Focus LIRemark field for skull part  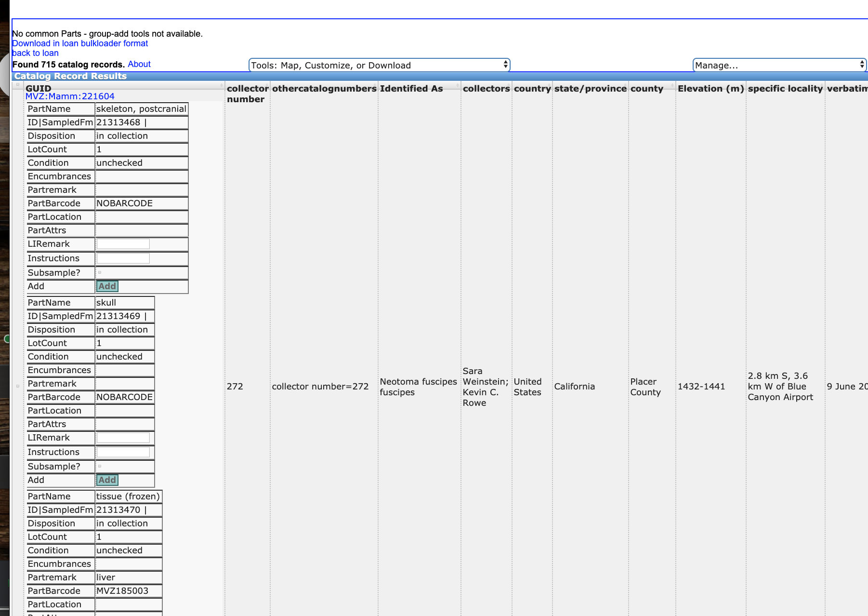[x=123, y=438]
